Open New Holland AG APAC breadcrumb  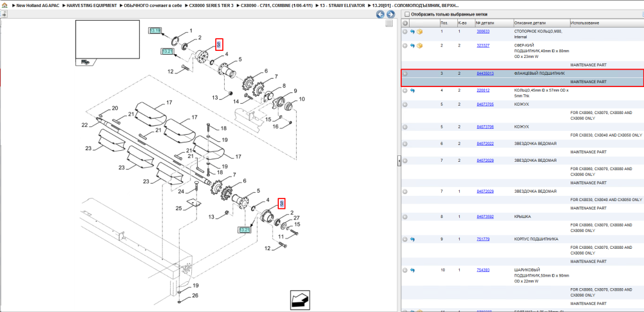point(39,6)
